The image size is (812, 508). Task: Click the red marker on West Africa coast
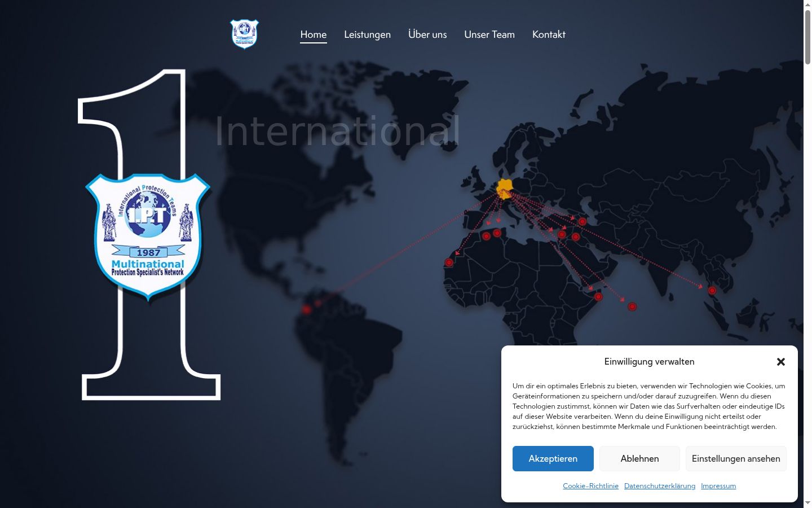point(449,262)
